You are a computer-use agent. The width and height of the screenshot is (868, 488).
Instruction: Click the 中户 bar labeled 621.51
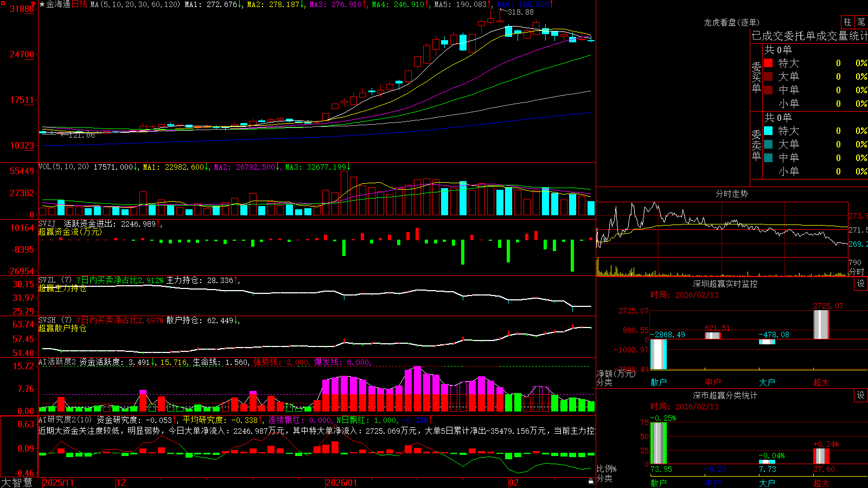tap(713, 336)
